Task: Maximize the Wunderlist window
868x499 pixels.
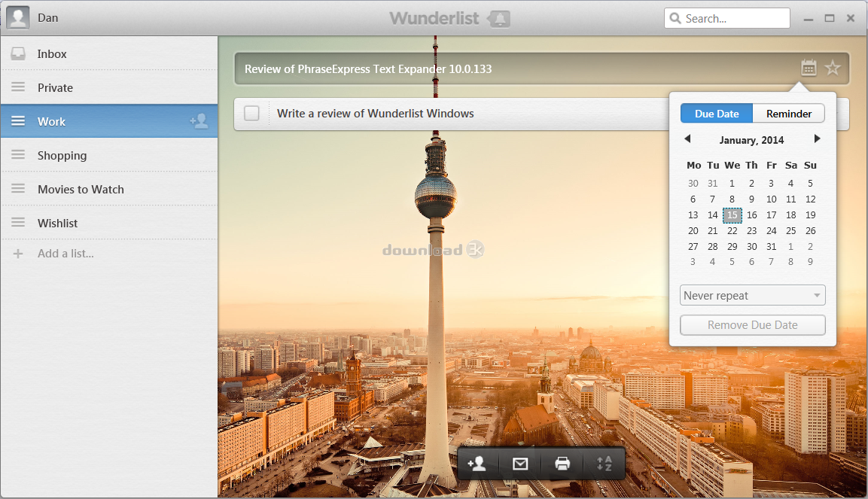Action: pyautogui.click(x=830, y=19)
